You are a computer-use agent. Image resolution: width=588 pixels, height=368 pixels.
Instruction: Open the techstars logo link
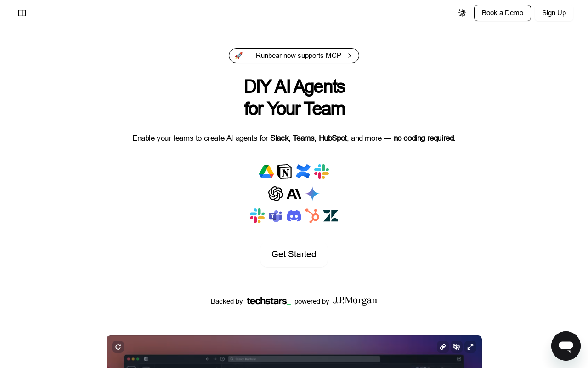pos(269,301)
